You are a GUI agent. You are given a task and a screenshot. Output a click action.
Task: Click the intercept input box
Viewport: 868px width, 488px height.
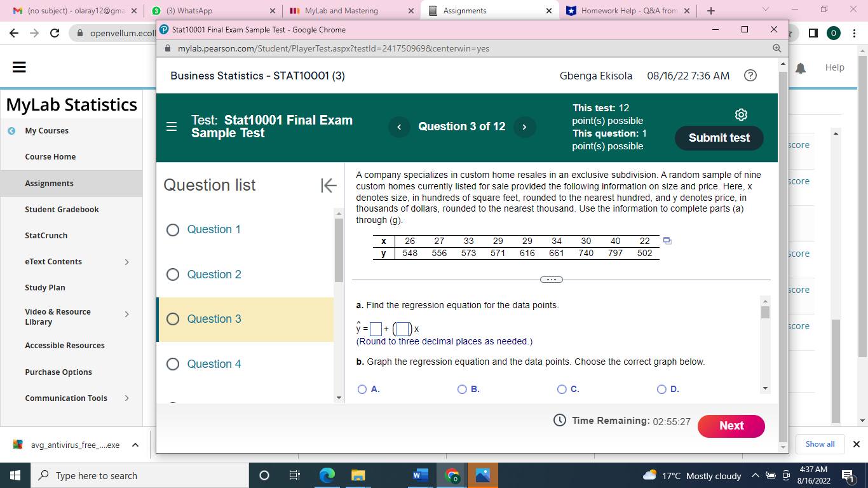(376, 329)
